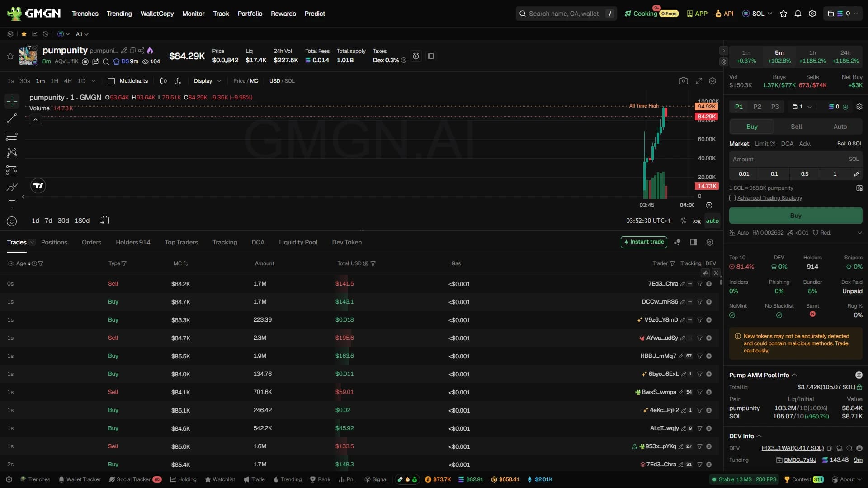Select the 7d chart range
Image resolution: width=868 pixels, height=488 pixels.
click(x=48, y=221)
